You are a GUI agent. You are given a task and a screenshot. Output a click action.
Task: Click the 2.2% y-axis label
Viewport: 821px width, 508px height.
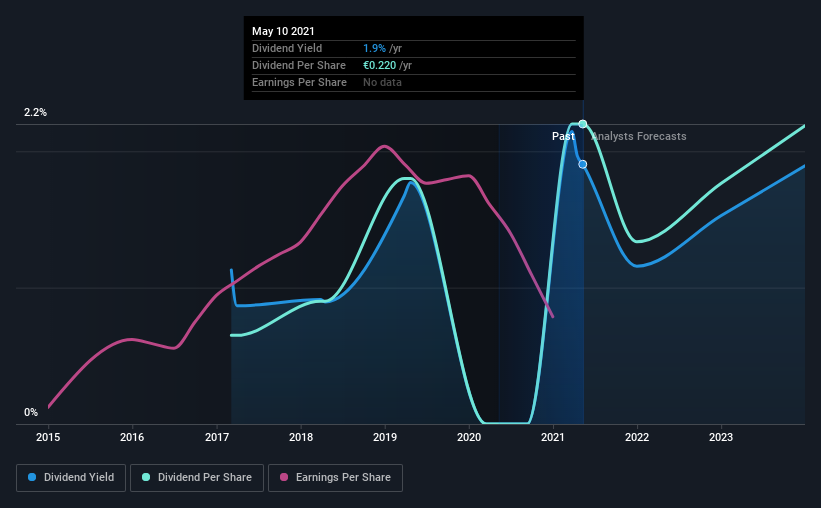point(36,113)
